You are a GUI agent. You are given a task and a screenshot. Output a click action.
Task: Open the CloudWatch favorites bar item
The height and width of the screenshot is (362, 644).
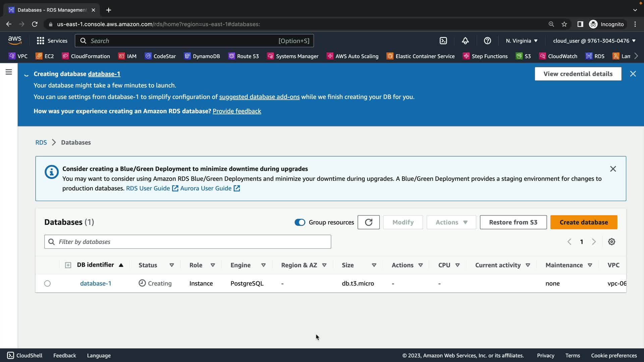[x=558, y=56]
